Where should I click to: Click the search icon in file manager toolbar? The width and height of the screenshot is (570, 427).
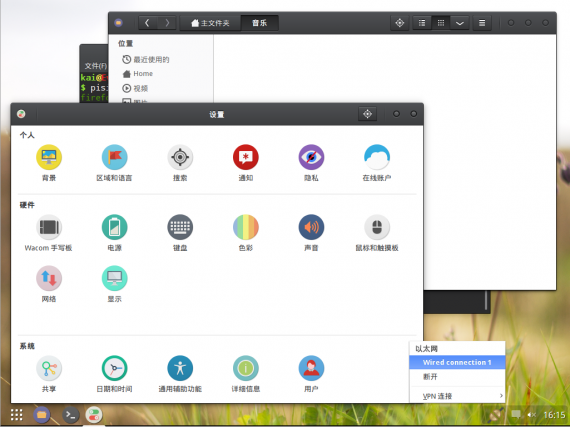click(400, 23)
